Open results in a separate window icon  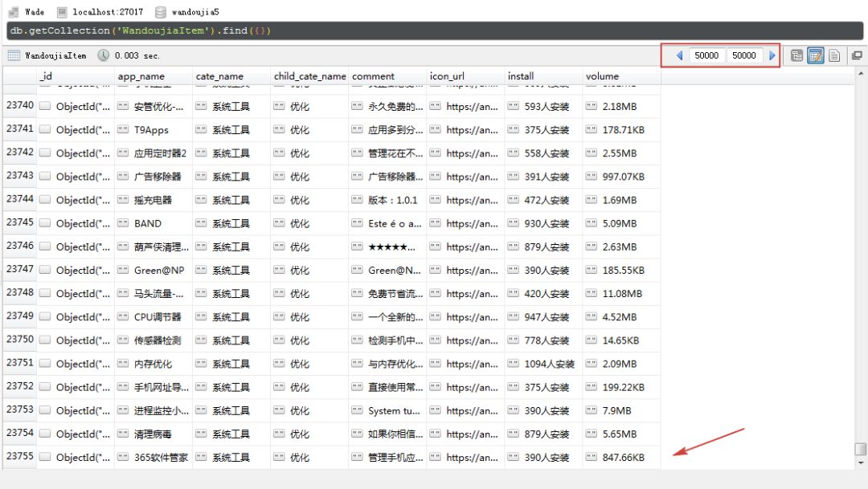tap(858, 55)
